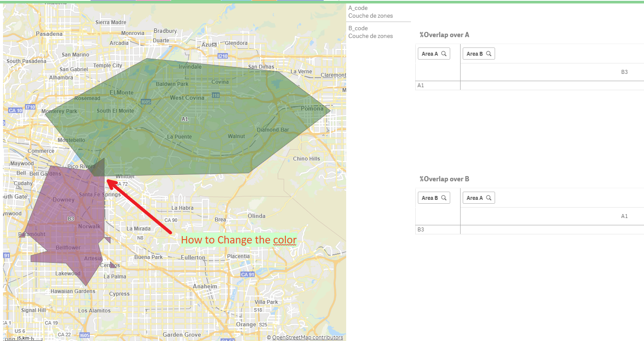Click the %Overlap over B table title
This screenshot has height=341, width=644.
tap(444, 178)
